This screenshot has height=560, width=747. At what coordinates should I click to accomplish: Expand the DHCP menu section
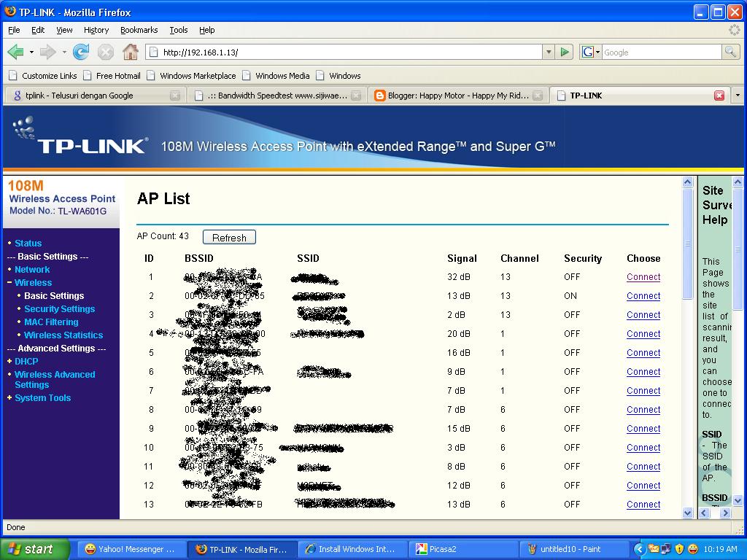click(x=26, y=362)
